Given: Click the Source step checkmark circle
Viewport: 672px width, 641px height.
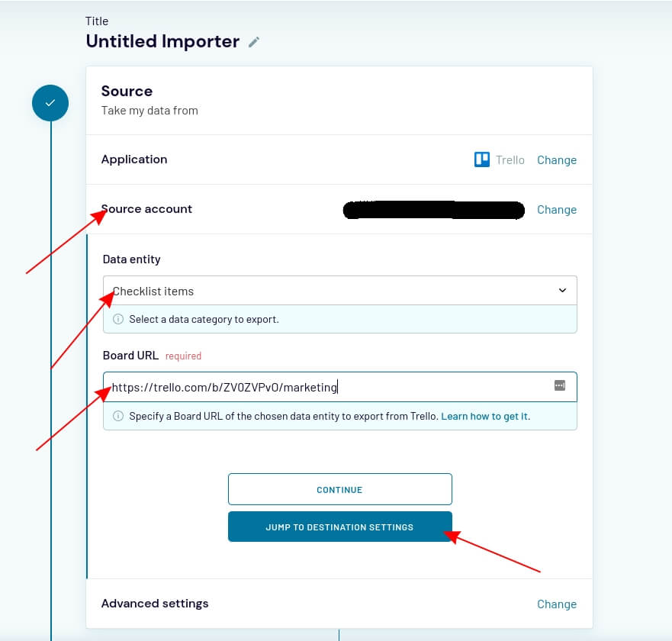Looking at the screenshot, I should (x=50, y=102).
